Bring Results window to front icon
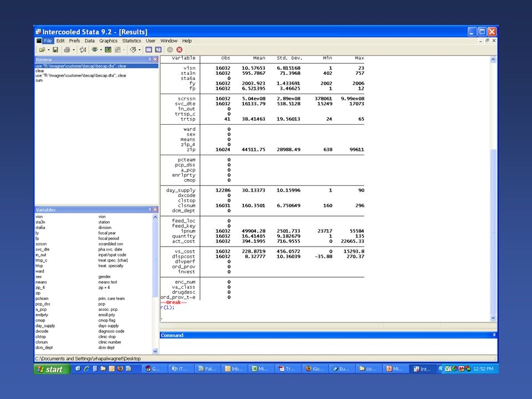This screenshot has width=532, height=399. click(108, 49)
